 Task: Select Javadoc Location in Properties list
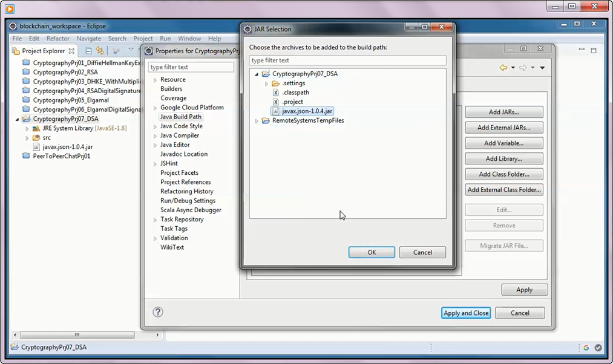coord(184,154)
